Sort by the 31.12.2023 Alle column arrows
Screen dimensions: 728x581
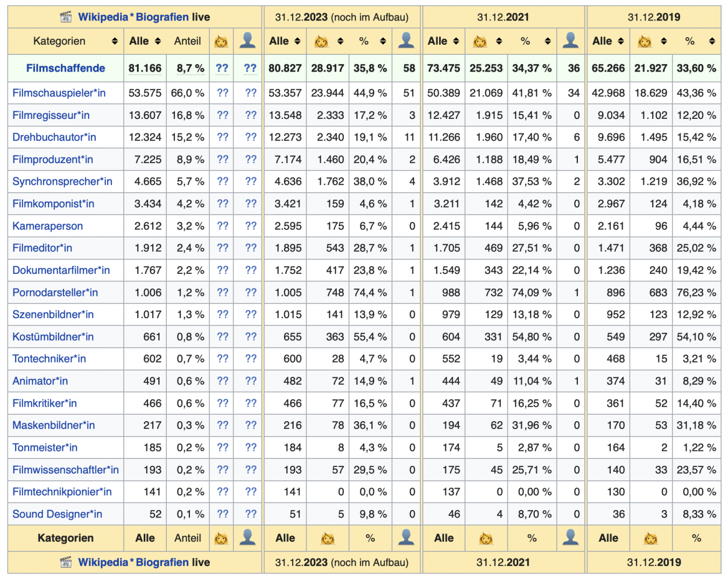pos(298,41)
